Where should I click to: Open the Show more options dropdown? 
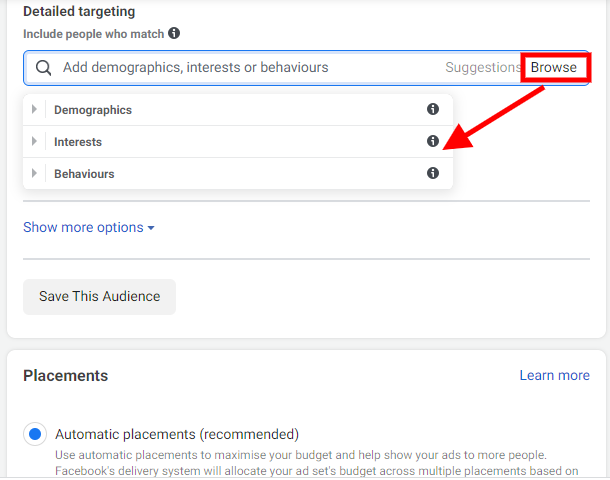point(89,227)
